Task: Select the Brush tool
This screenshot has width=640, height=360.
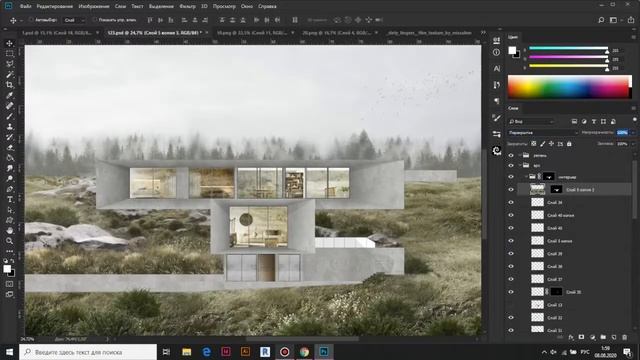Action: 9,116
